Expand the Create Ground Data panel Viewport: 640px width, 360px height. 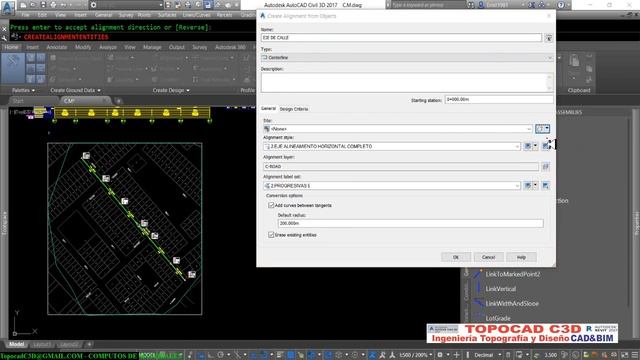pos(76,90)
